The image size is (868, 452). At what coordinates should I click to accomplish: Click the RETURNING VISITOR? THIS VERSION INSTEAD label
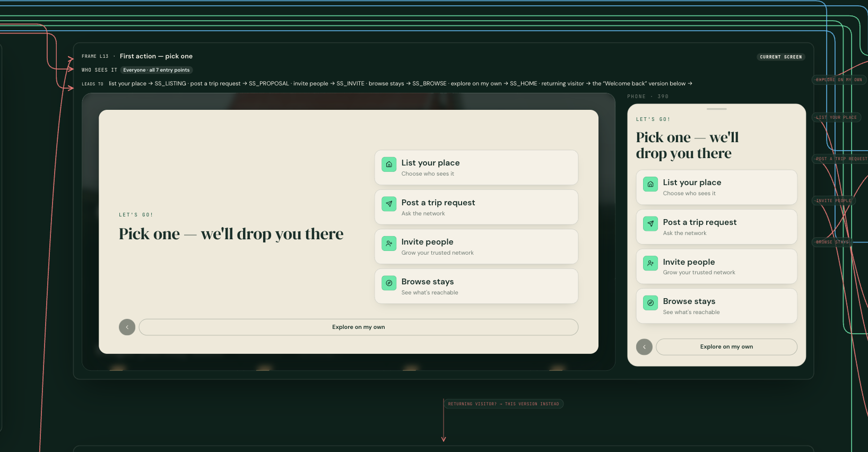click(x=504, y=404)
